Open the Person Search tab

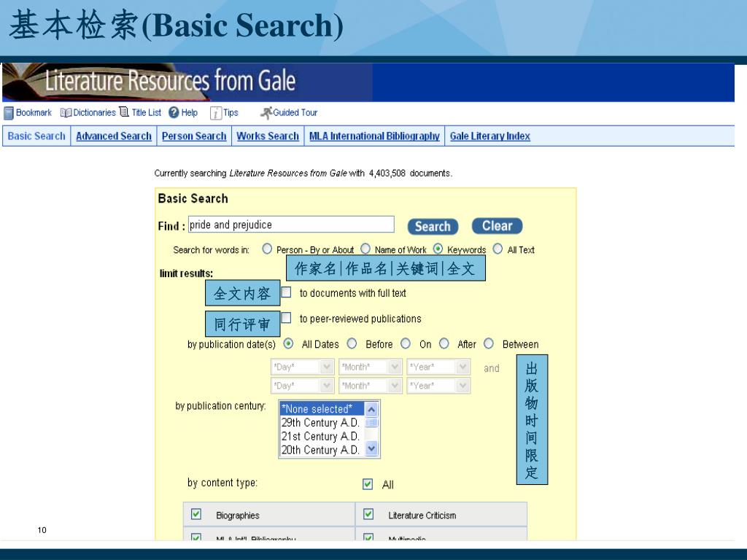click(194, 136)
